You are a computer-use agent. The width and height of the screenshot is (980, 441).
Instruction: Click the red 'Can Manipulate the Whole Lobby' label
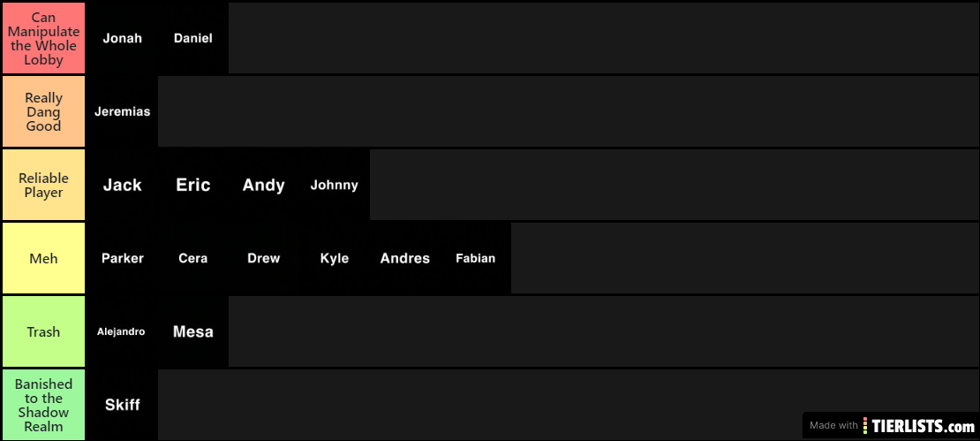pos(43,38)
